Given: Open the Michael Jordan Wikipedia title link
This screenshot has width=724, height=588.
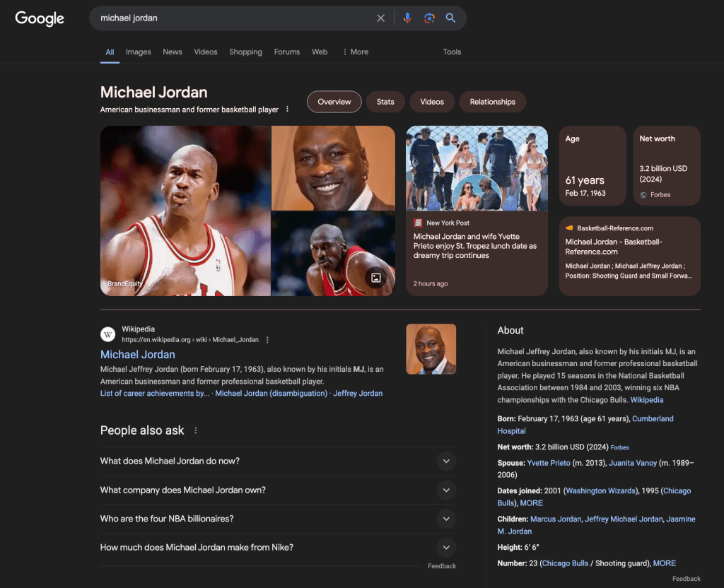Looking at the screenshot, I should pyautogui.click(x=138, y=354).
